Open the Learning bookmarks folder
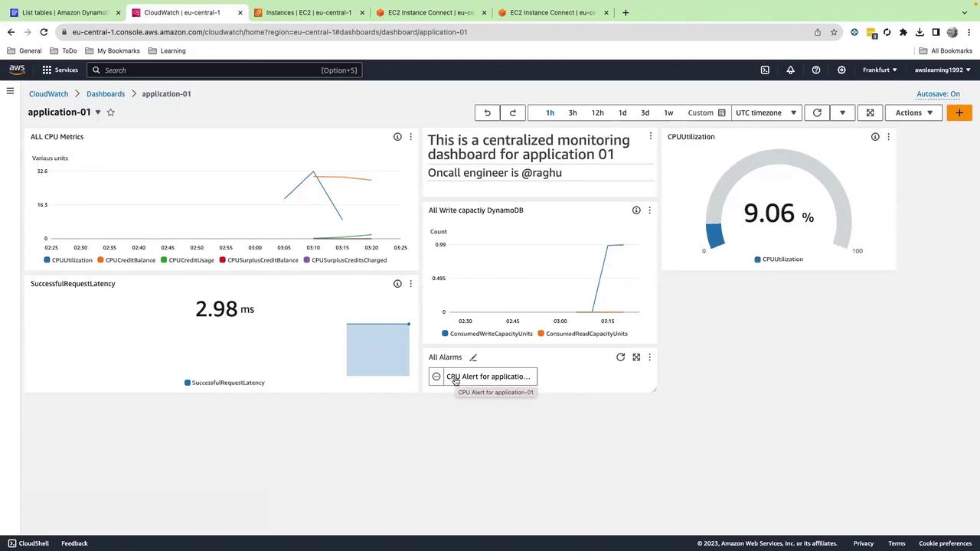Screen dimensions: 980x551 [x=167, y=51]
